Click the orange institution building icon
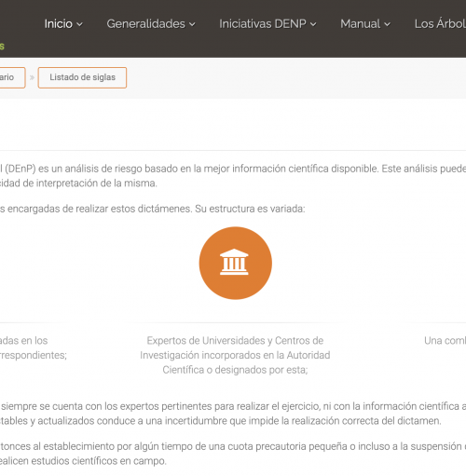The height and width of the screenshot is (476, 466). coord(235,263)
